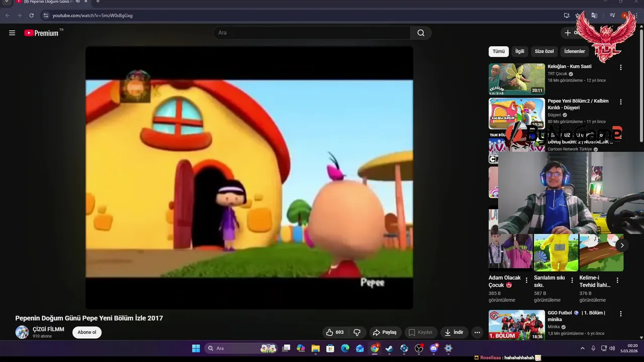Image resolution: width=644 pixels, height=362 pixels.
Task: Reload the page in Chrome
Action: tap(31, 16)
